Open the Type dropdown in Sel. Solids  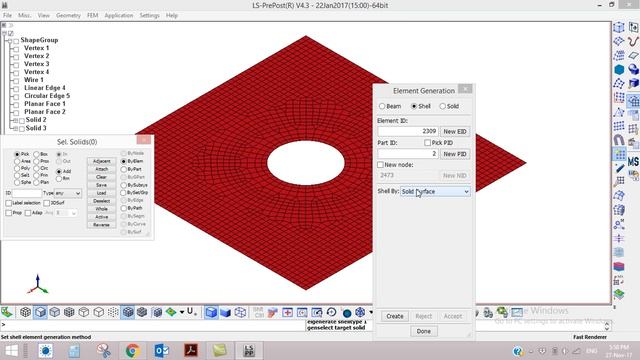click(x=68, y=193)
